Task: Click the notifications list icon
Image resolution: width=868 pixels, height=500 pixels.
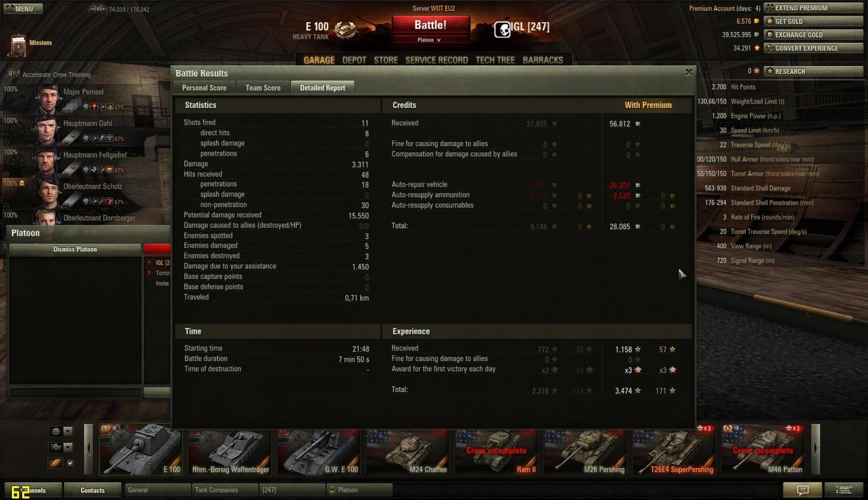Action: coord(844,490)
